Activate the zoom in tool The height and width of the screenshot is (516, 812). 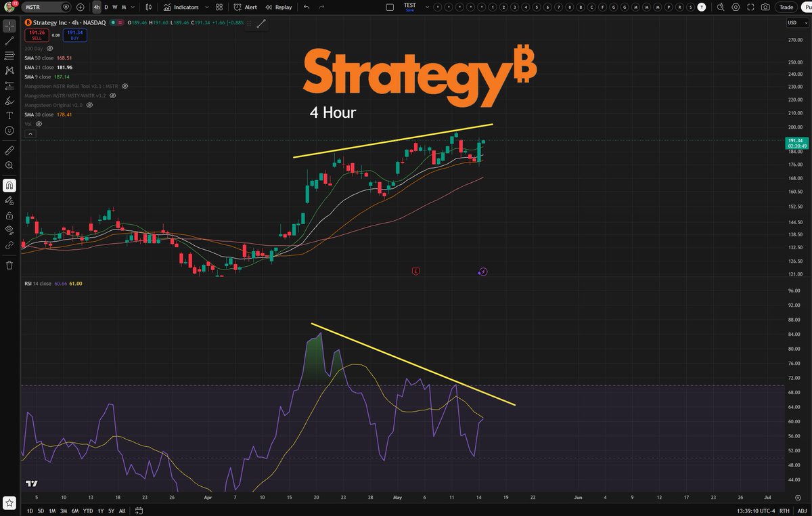pyautogui.click(x=9, y=165)
